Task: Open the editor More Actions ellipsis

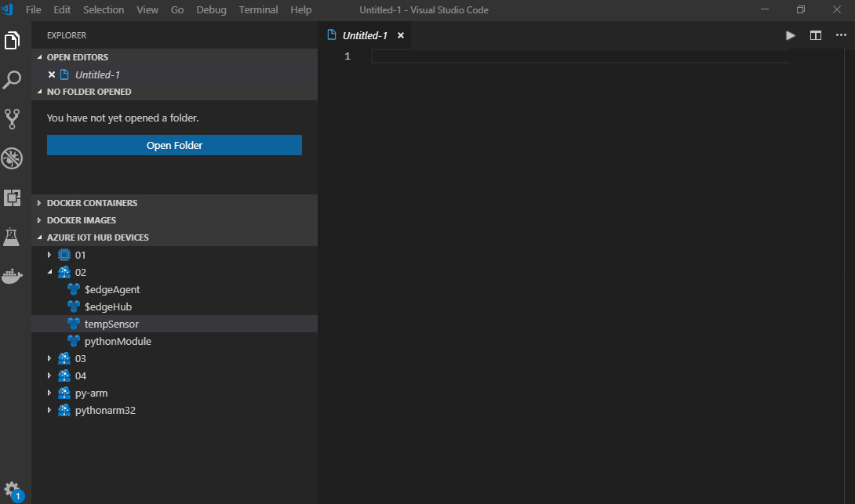Action: (x=841, y=35)
